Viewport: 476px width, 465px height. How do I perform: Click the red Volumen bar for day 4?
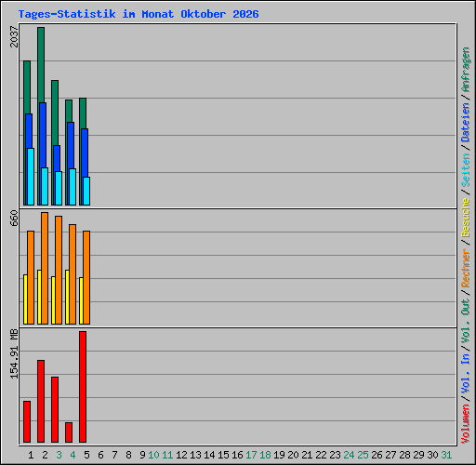pos(69,432)
